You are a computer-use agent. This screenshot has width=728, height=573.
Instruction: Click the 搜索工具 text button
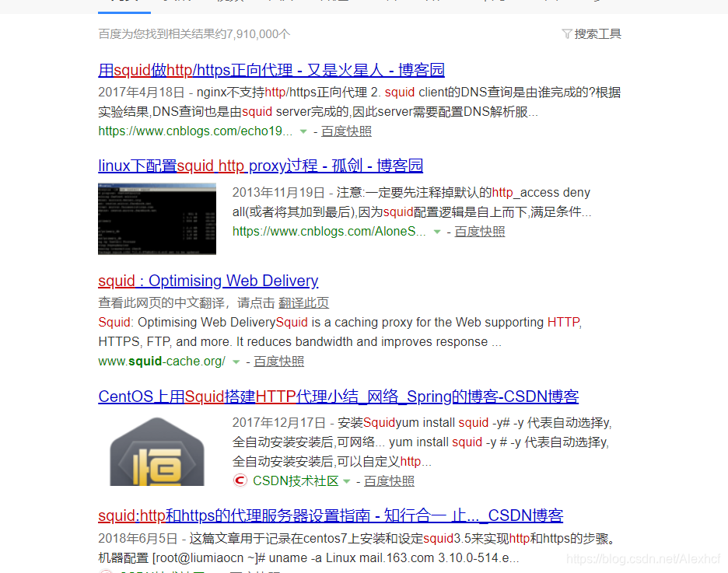pos(597,33)
